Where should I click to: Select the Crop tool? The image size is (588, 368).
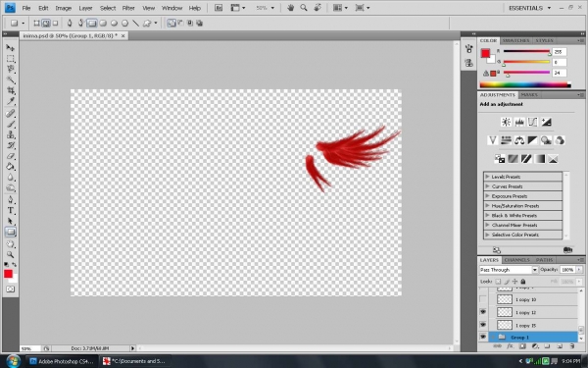coord(10,90)
